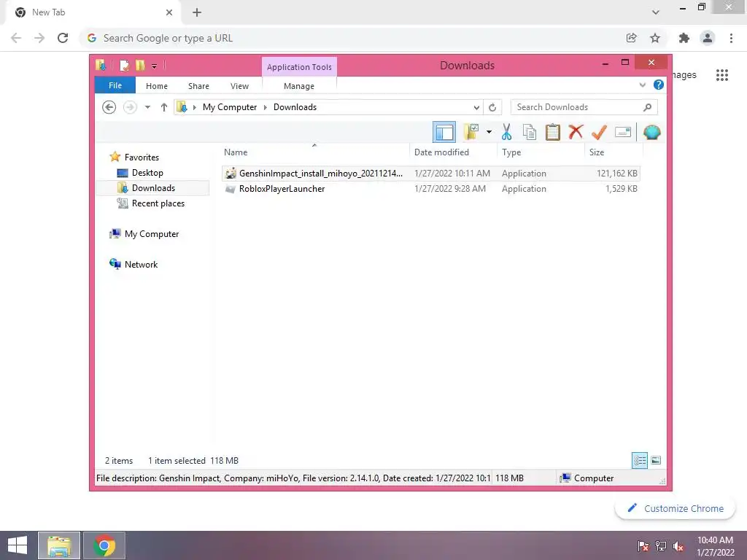Image resolution: width=747 pixels, height=560 pixels.
Task: Expand the ribbon with chevron arrow
Action: coord(642,85)
